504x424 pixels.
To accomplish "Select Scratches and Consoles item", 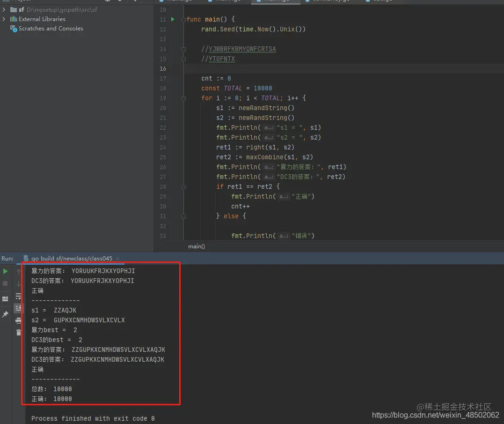I will 51,28.
